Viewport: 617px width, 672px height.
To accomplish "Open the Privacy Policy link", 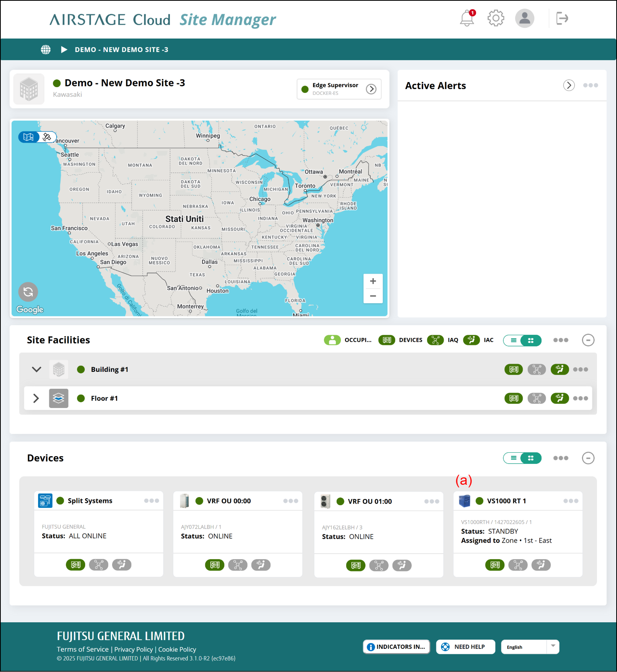I will tap(133, 649).
